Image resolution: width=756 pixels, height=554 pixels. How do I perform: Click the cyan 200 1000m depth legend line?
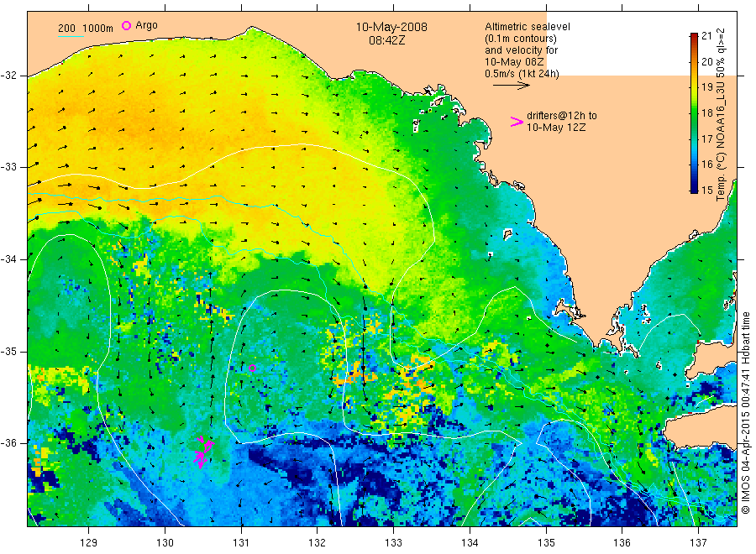point(71,36)
